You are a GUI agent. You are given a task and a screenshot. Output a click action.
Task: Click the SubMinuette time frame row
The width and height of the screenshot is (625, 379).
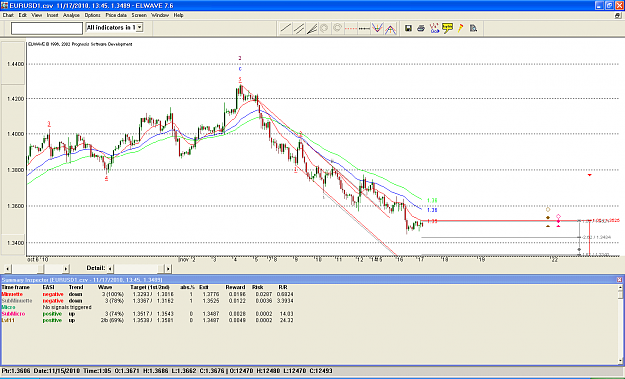[x=147, y=301]
